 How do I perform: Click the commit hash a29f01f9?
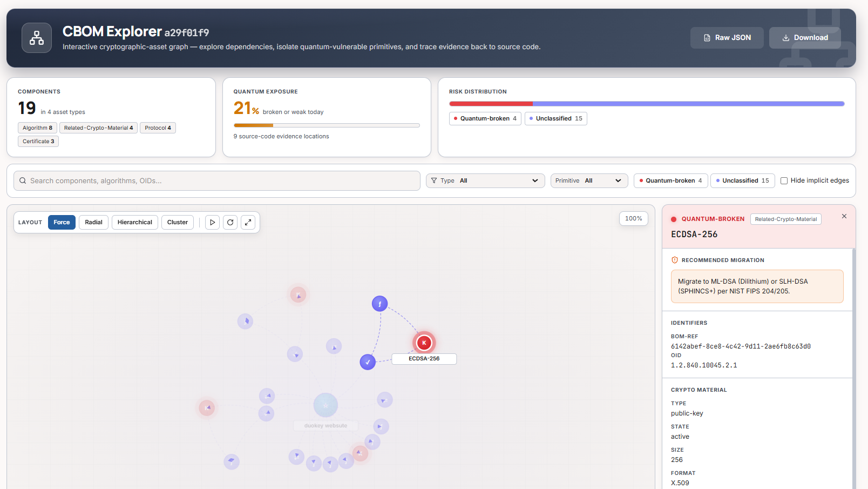point(187,32)
